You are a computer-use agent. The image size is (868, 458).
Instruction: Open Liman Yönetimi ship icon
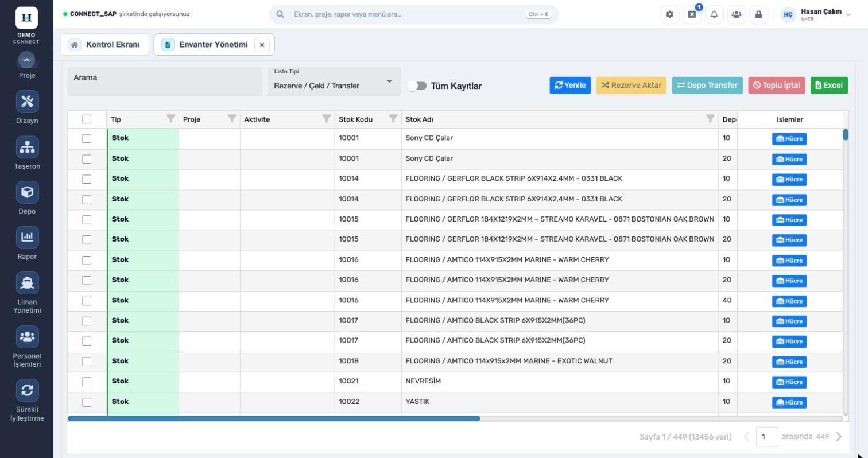click(x=27, y=283)
